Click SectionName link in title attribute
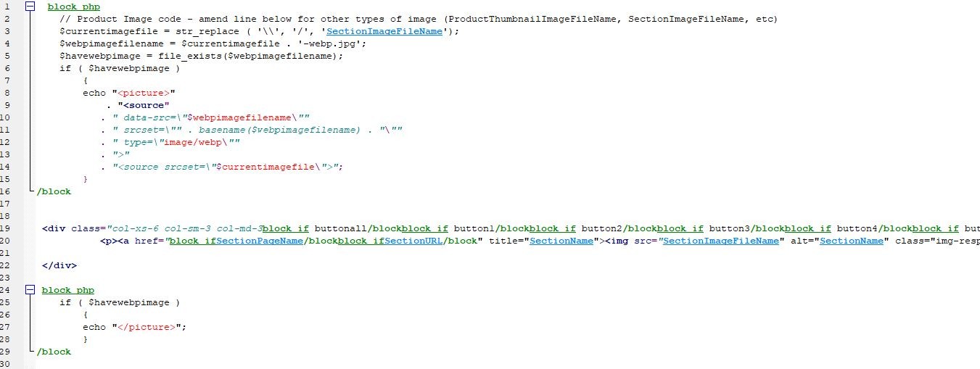The height and width of the screenshot is (369, 980). tap(561, 241)
